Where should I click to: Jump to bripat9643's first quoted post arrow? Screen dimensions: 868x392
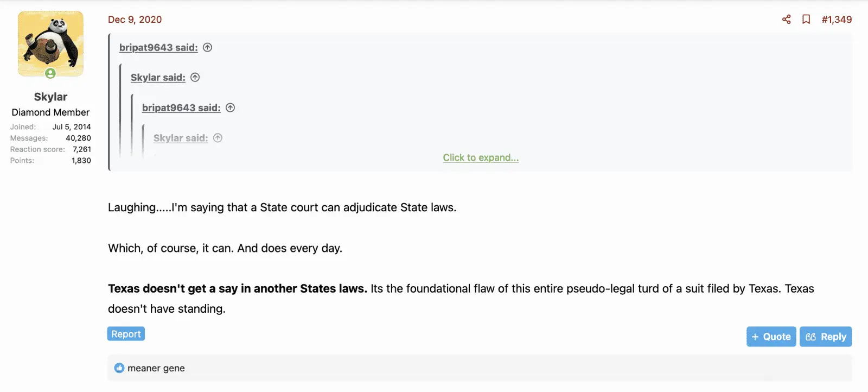pyautogui.click(x=207, y=48)
